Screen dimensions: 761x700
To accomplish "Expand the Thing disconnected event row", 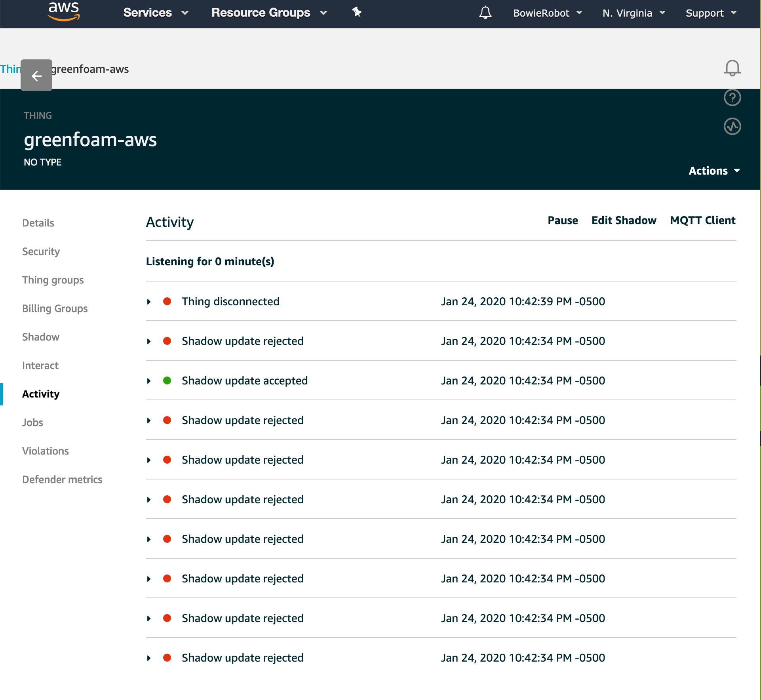I will pos(149,302).
